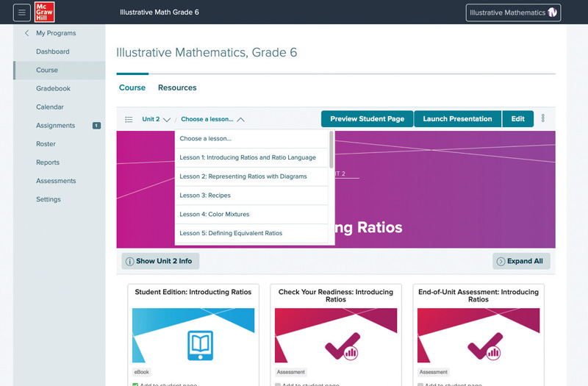Click Check Your Readiness checkmark thumbnail
This screenshot has height=386, width=588.
click(x=336, y=335)
